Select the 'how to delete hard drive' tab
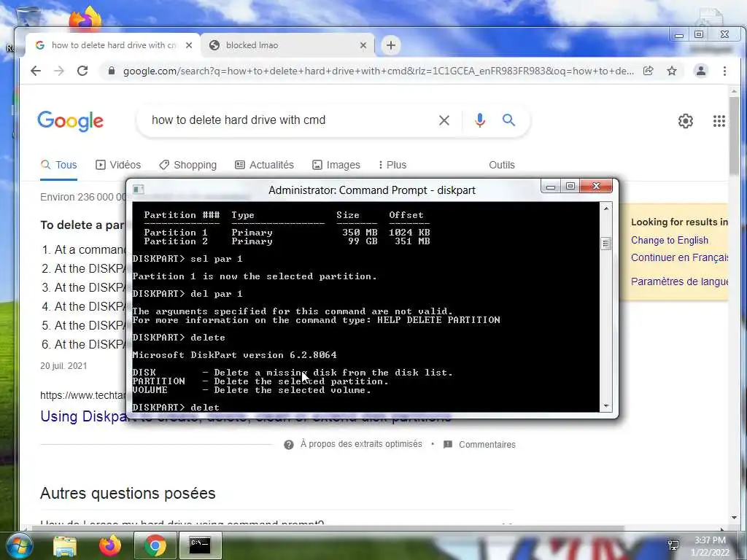The image size is (747, 560). click(x=112, y=45)
